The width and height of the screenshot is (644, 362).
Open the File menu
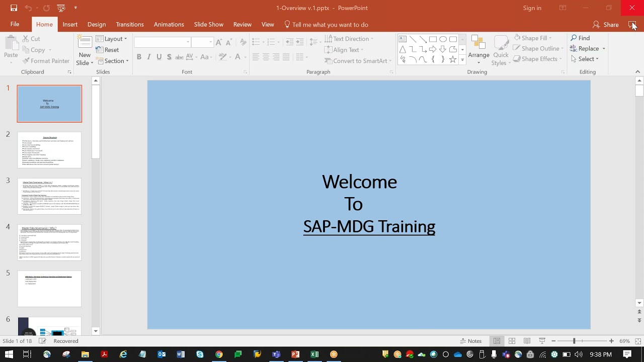(x=15, y=24)
